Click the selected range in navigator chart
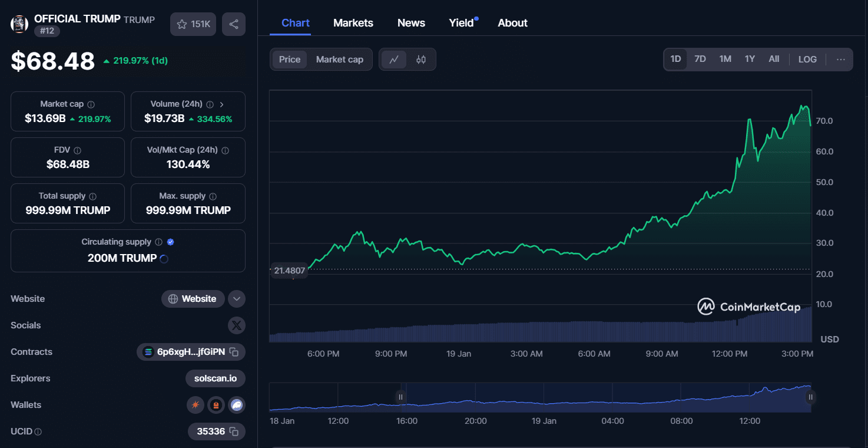 (x=605, y=397)
